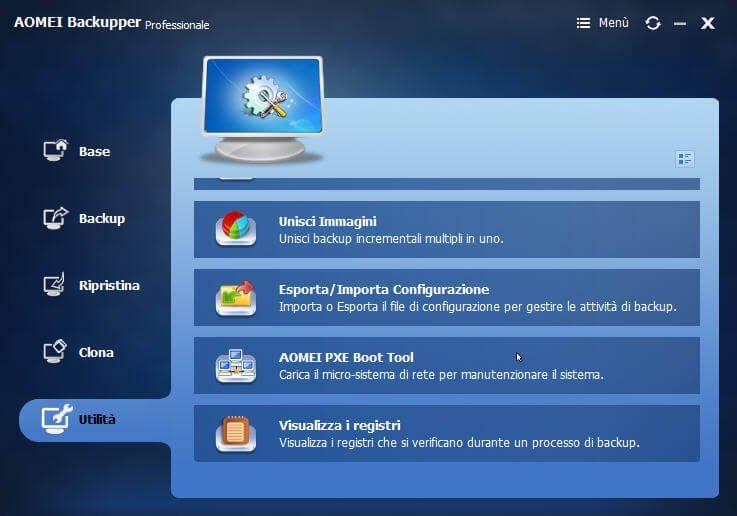Click the large utilities monitor gear image
Image resolution: width=737 pixels, height=516 pixels.
click(x=263, y=109)
